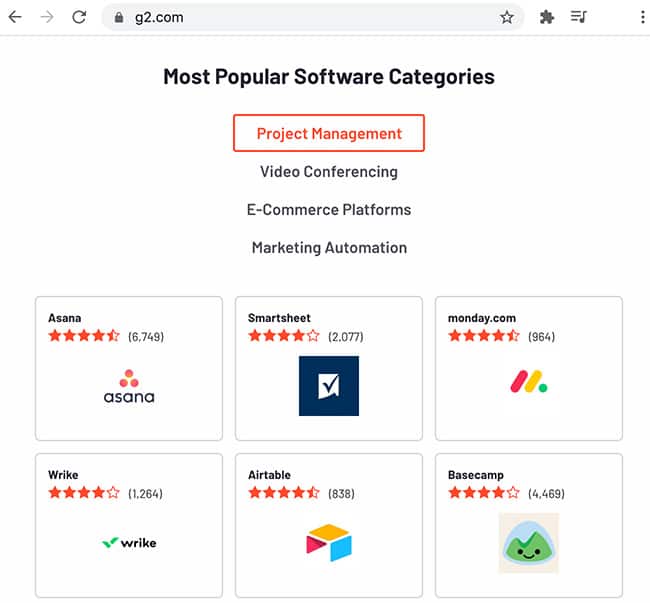Click the wrike logo image
The width and height of the screenshot is (650, 603).
pyautogui.click(x=129, y=543)
